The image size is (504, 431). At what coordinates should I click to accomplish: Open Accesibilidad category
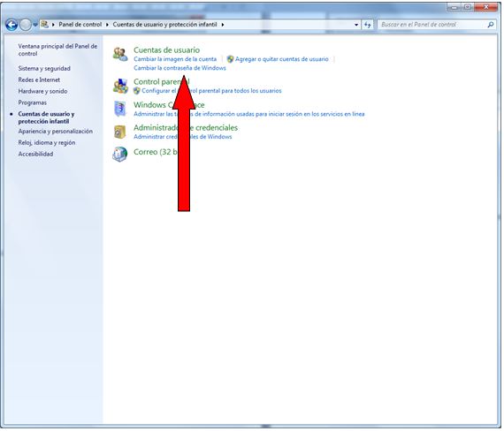[35, 154]
